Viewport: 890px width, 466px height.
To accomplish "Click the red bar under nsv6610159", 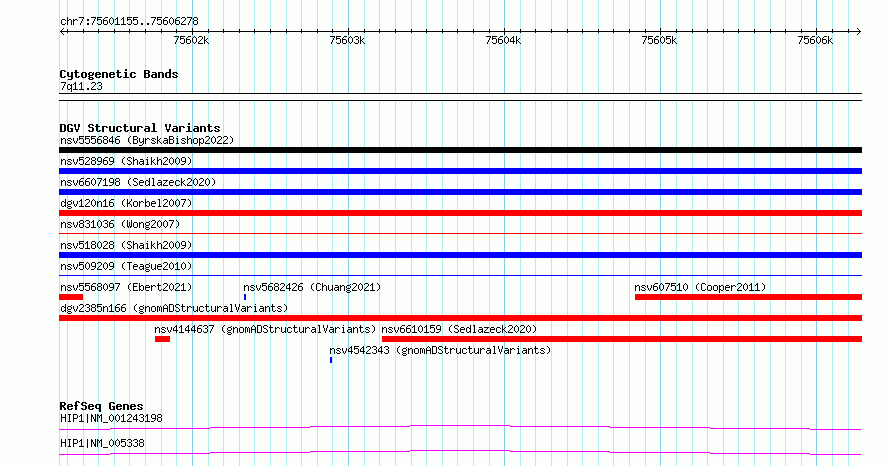I will pos(622,339).
